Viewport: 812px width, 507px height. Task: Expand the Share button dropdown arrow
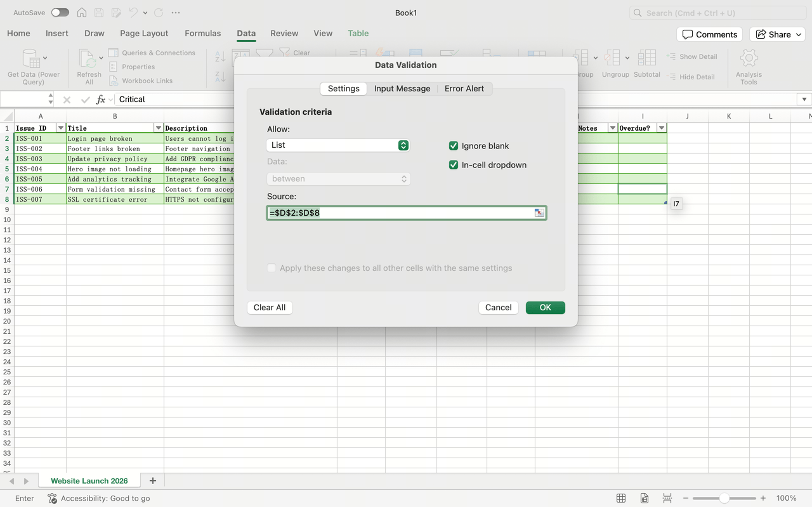pos(799,34)
